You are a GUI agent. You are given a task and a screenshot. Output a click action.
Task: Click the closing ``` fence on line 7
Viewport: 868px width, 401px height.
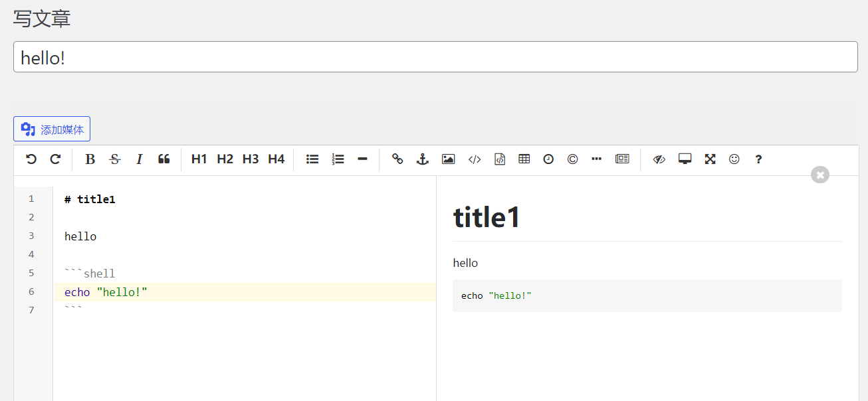74,309
